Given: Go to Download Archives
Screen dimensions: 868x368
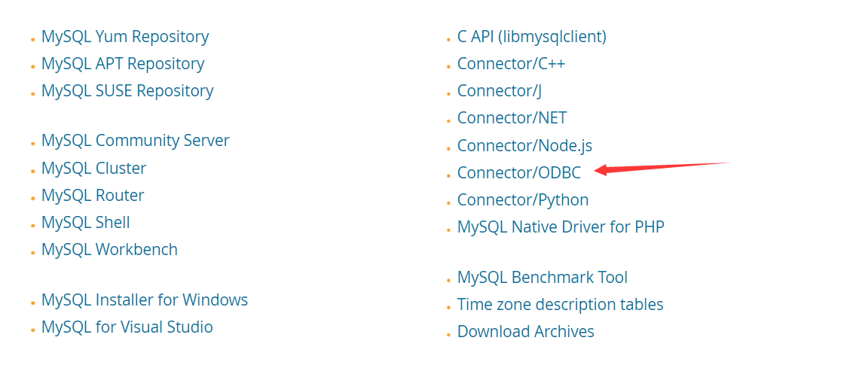Looking at the screenshot, I should [526, 332].
